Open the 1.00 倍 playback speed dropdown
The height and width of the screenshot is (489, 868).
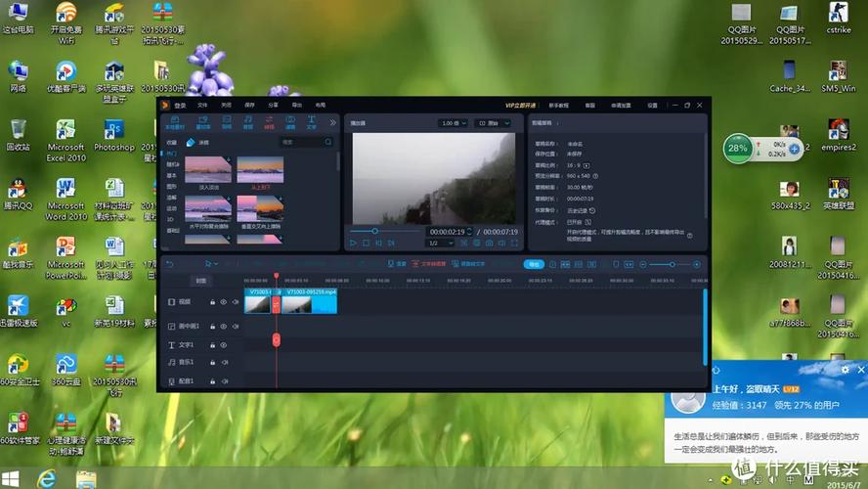pyautogui.click(x=454, y=123)
